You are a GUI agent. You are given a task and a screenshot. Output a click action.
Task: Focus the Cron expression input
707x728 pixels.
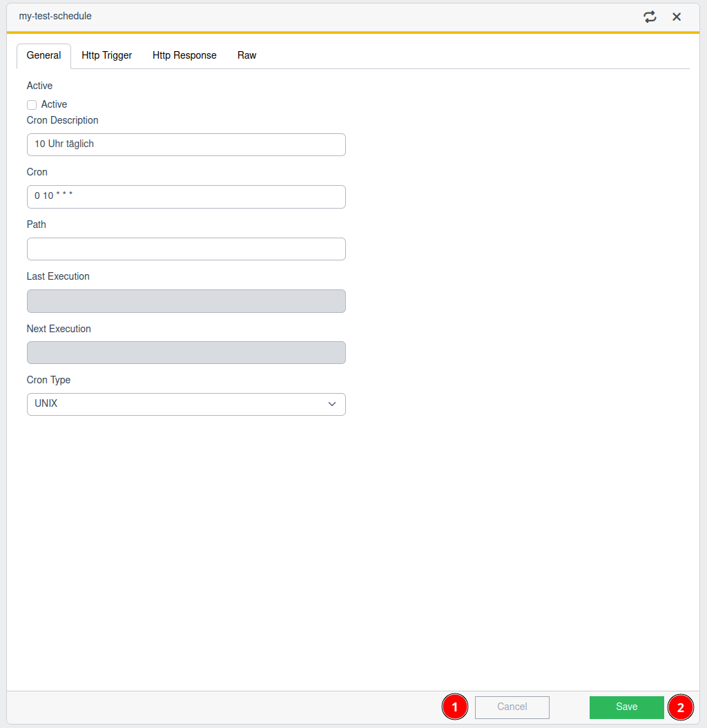click(186, 196)
